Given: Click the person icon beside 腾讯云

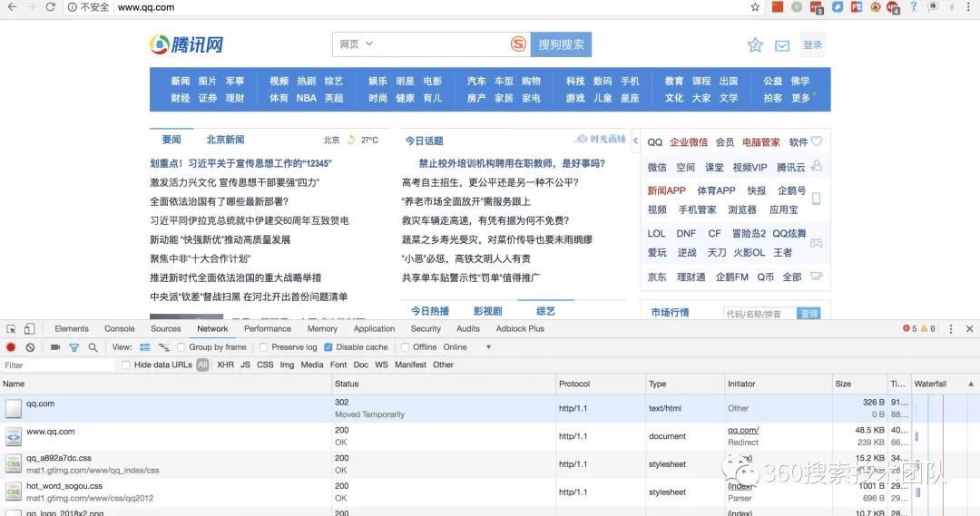Looking at the screenshot, I should tap(817, 166).
